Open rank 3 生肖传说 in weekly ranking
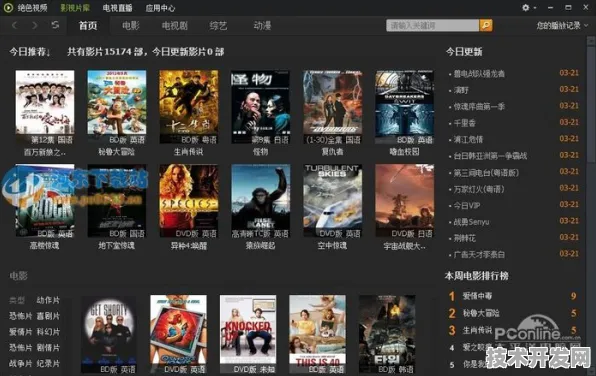 pyautogui.click(x=477, y=330)
